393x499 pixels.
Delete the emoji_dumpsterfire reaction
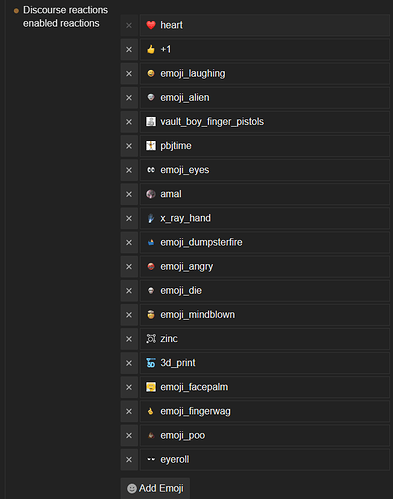(129, 243)
